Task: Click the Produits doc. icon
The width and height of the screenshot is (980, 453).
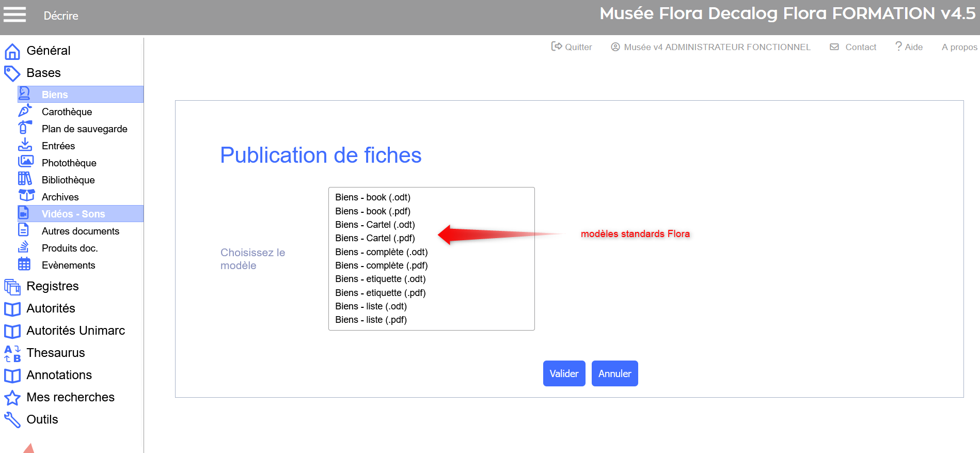Action: pyautogui.click(x=24, y=247)
